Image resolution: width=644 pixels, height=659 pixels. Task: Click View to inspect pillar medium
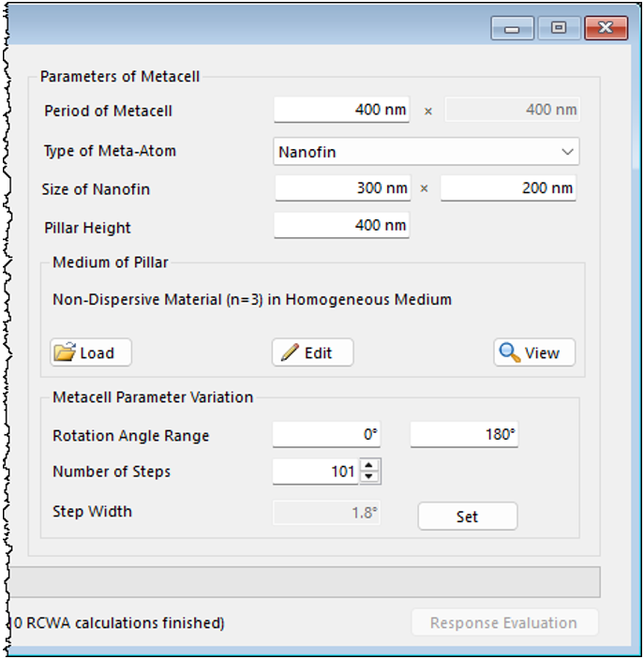click(534, 352)
